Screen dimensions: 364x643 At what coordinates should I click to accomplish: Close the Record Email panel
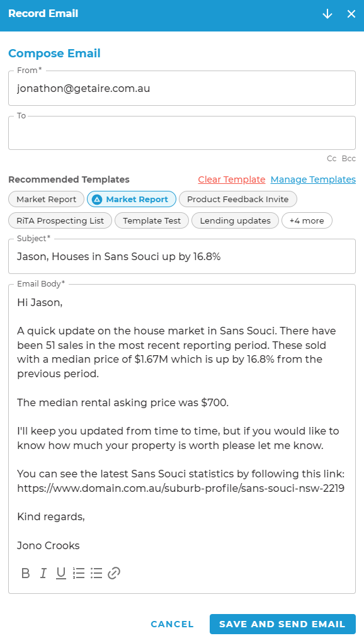click(351, 14)
